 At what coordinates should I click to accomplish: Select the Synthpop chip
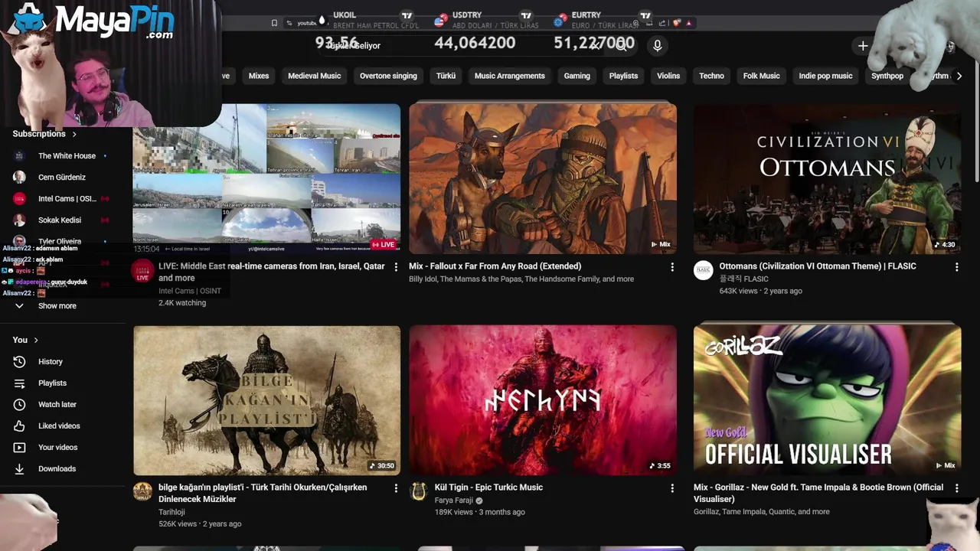tap(887, 76)
